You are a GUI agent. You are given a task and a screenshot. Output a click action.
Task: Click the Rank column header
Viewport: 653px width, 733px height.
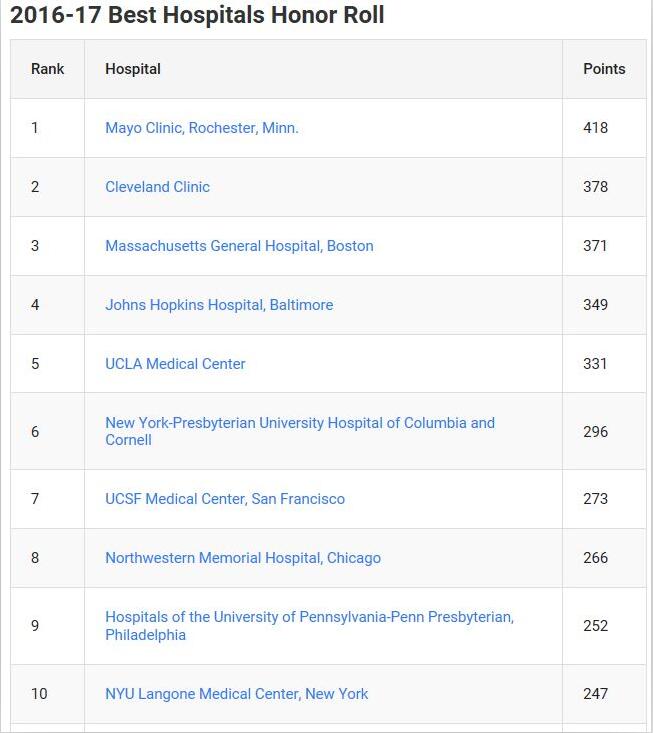[47, 69]
